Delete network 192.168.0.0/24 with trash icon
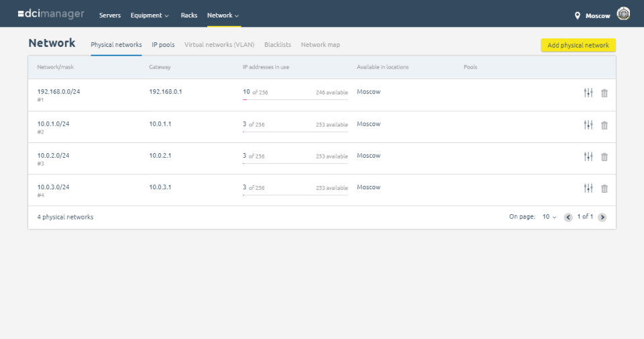 tap(604, 93)
